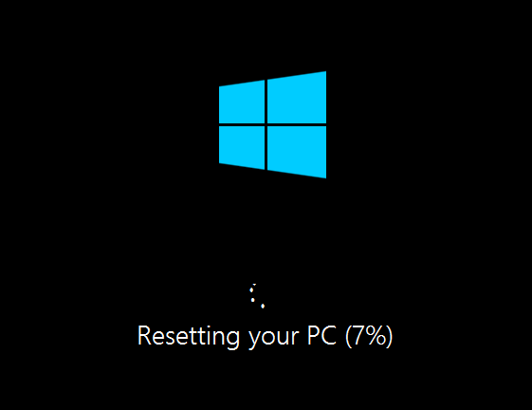This screenshot has height=410, width=532.
Task: Click the vertical divider between the logo's top panes
Action: tap(266, 102)
